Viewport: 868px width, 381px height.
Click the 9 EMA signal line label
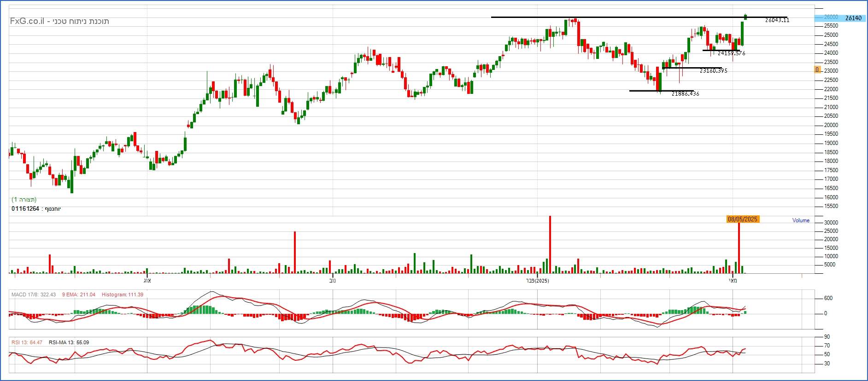[78, 294]
